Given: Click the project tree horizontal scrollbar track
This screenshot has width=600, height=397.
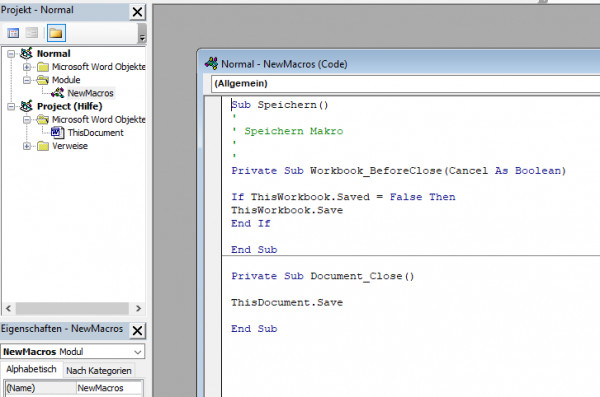Looking at the screenshot, I should (x=72, y=308).
